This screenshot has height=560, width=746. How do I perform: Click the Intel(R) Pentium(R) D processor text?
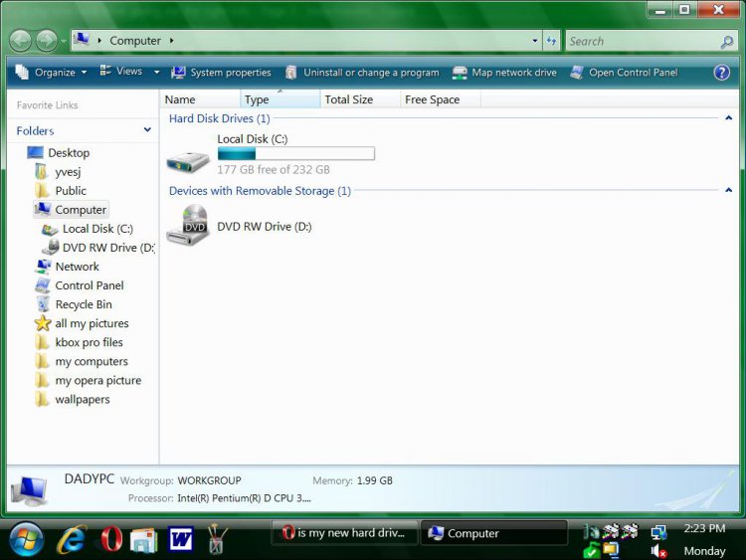tap(244, 498)
